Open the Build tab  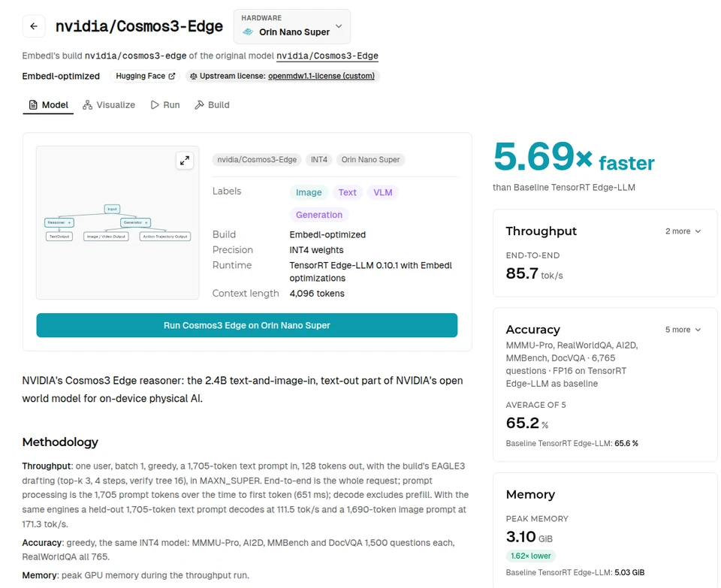click(x=212, y=105)
